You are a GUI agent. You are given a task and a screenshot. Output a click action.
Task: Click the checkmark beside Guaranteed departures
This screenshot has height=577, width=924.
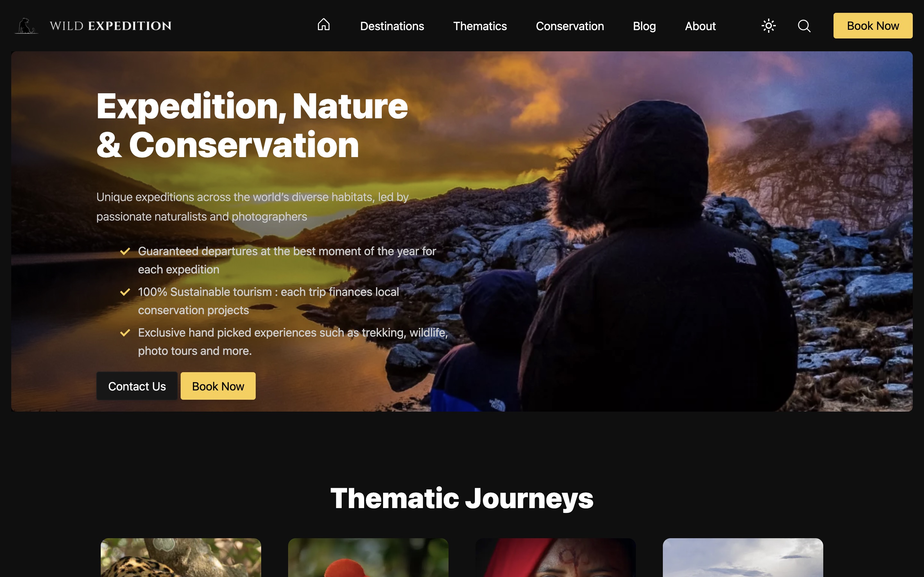[x=125, y=251]
